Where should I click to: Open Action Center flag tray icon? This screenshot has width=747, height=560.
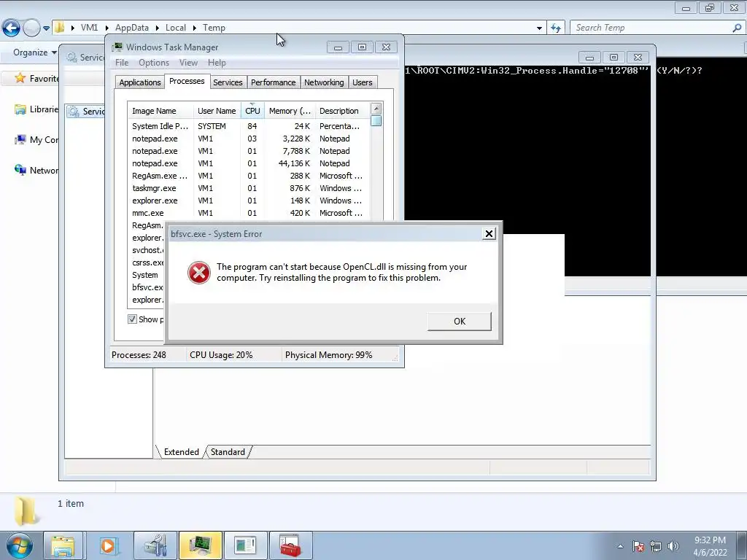[638, 546]
